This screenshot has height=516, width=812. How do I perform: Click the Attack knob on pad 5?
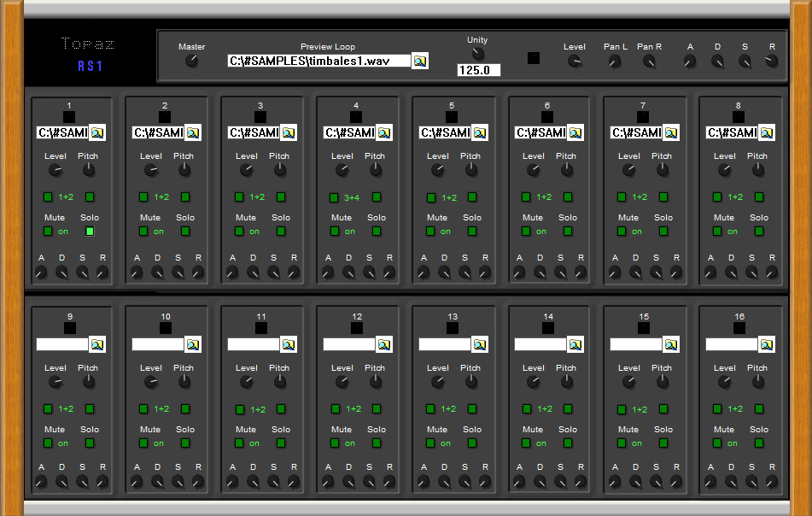[x=424, y=272]
